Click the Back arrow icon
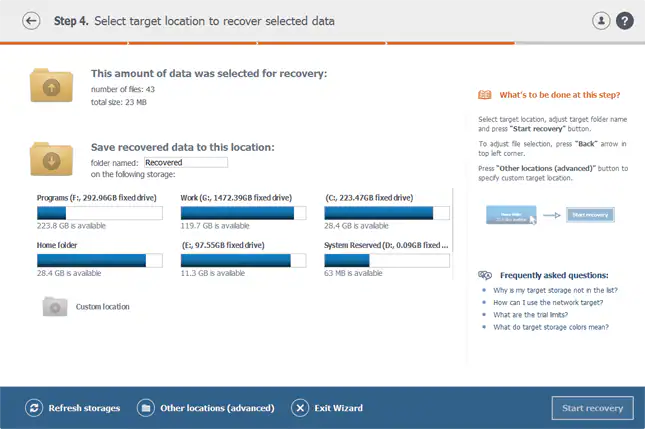This screenshot has width=645, height=429. (31, 20)
